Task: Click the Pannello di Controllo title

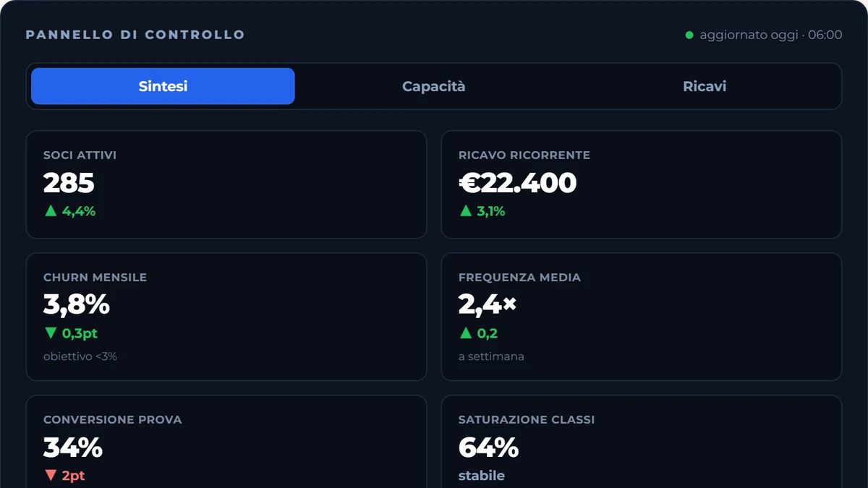Action: click(x=135, y=35)
